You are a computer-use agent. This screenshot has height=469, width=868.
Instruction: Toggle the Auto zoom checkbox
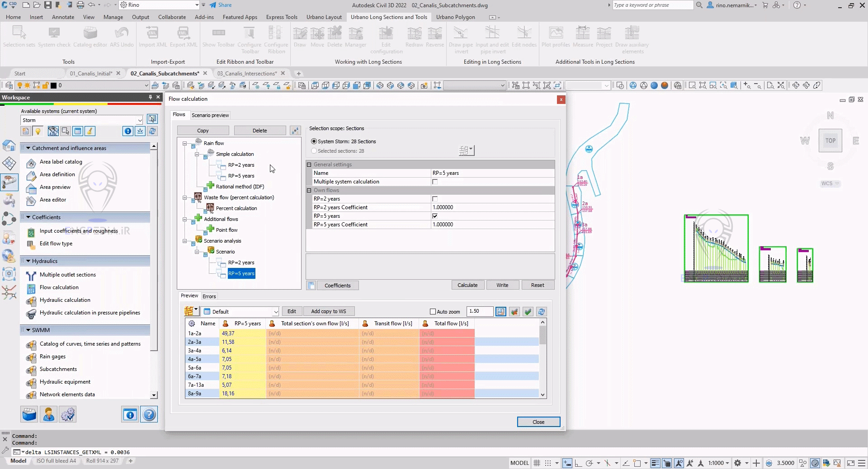(x=433, y=312)
